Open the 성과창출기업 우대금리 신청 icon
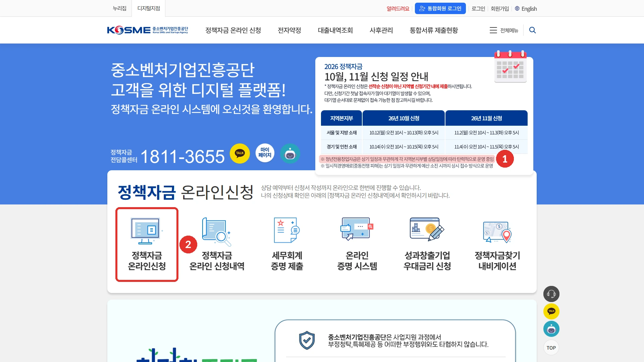644x362 pixels. coord(427,229)
